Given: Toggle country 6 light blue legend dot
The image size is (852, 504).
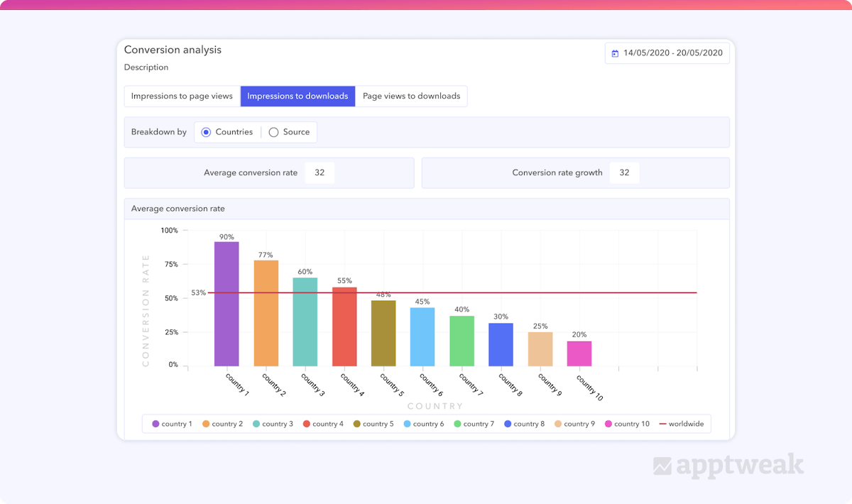Looking at the screenshot, I should click(x=408, y=424).
